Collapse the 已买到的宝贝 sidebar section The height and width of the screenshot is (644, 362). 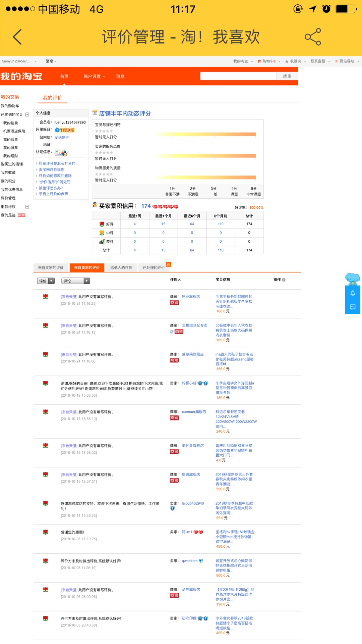click(x=27, y=114)
